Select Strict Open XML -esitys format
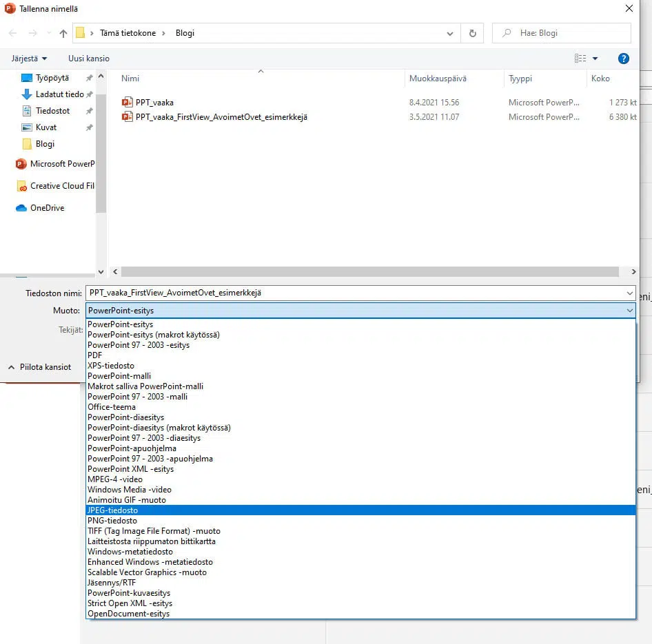Image resolution: width=652 pixels, height=644 pixels. point(360,603)
